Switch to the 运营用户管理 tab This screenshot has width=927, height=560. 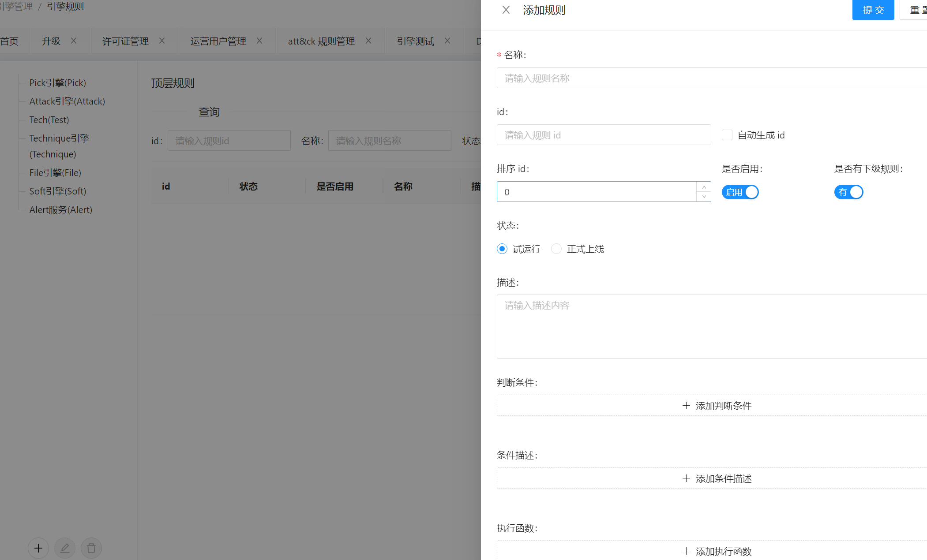point(218,41)
